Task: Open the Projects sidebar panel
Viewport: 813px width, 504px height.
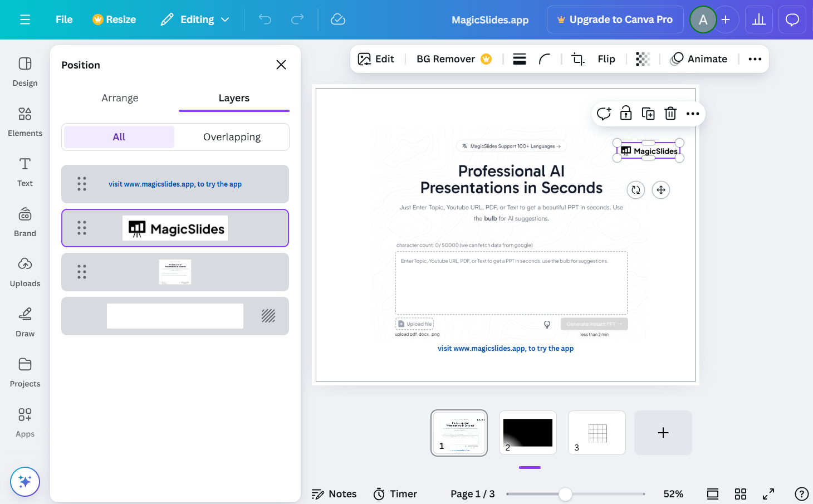Action: point(25,373)
